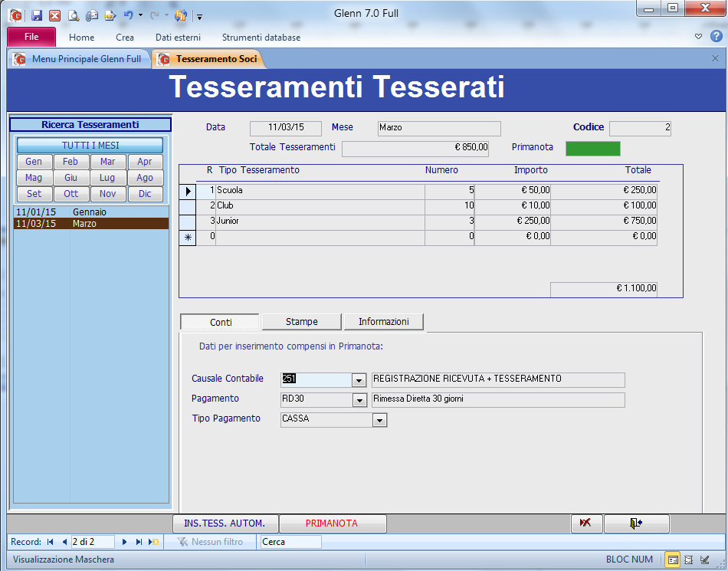Open the Conti tab
This screenshot has width=728, height=571.
(221, 322)
